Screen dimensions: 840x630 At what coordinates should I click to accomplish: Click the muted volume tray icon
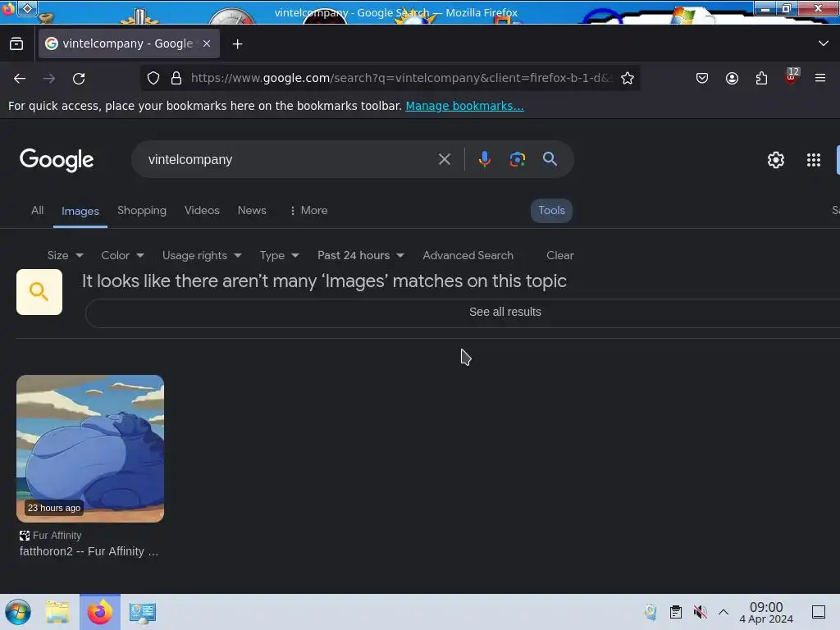click(700, 612)
